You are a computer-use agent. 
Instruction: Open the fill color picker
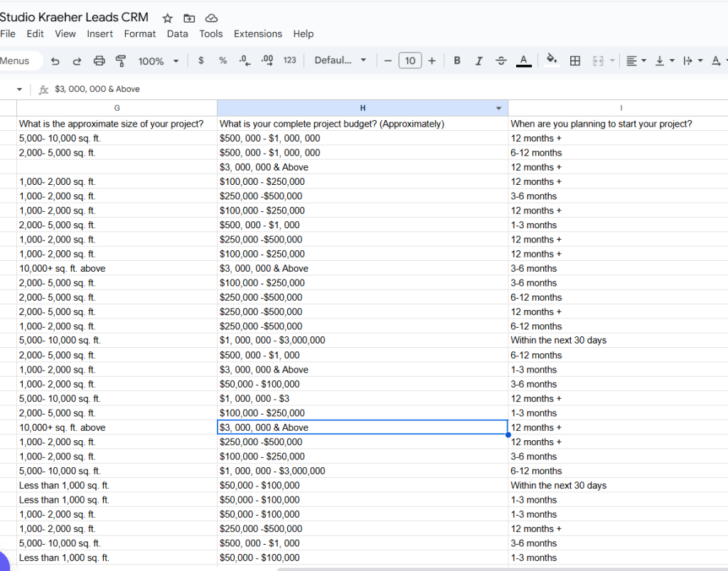coord(551,60)
